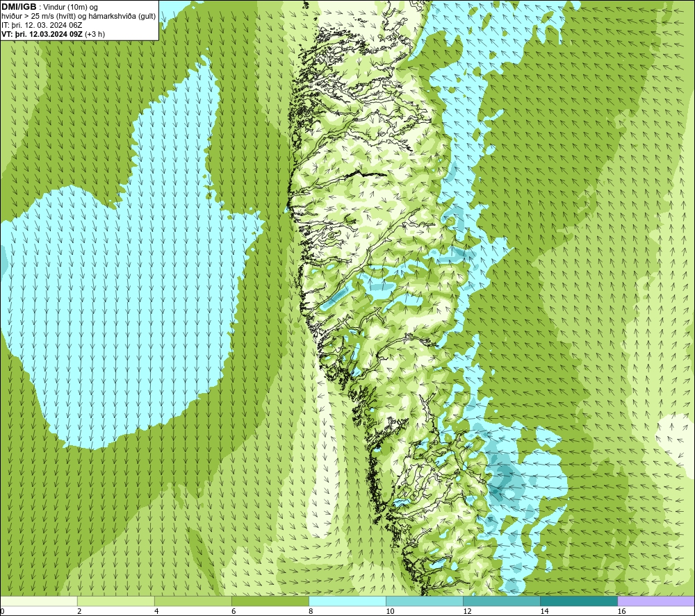Click the 8–10 m/s light cyan legend swatch
695x616 pixels.
point(347,601)
